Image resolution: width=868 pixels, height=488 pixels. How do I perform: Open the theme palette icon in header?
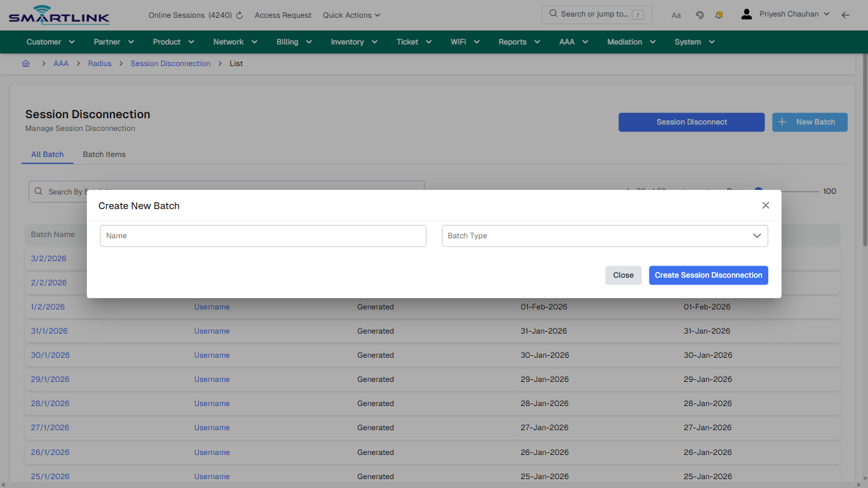pos(700,15)
